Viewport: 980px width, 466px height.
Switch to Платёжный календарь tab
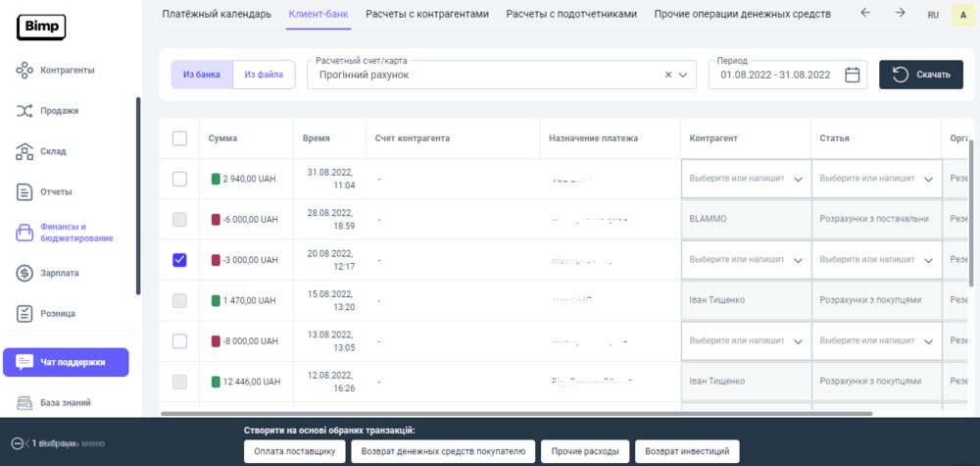coord(216,14)
